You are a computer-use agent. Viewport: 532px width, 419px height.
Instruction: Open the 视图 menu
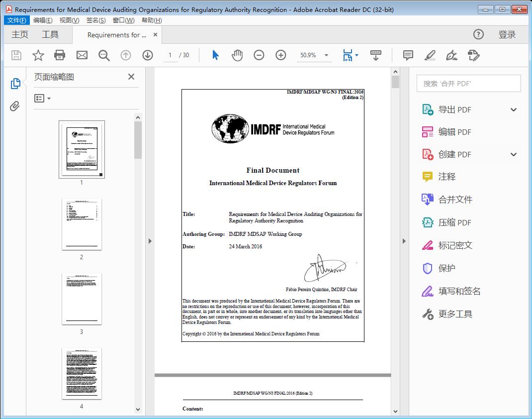coord(68,20)
